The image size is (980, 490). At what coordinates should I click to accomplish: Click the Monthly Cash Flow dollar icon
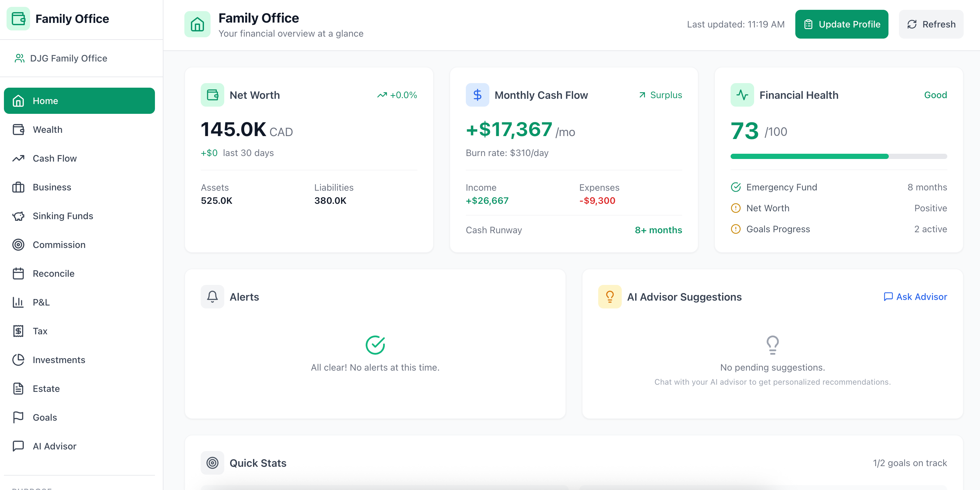tap(477, 95)
